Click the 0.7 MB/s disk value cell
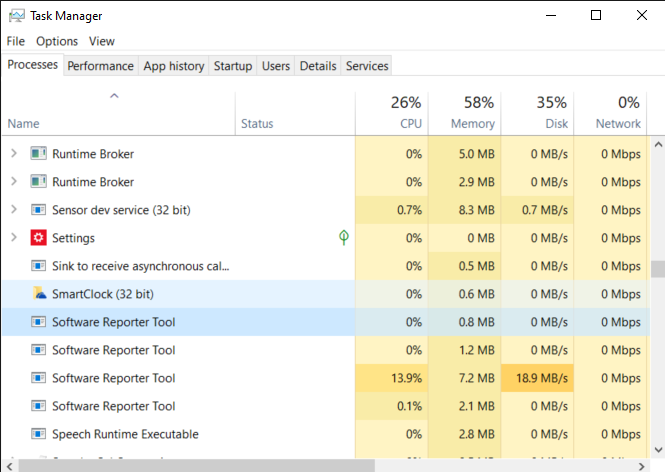 [537, 210]
